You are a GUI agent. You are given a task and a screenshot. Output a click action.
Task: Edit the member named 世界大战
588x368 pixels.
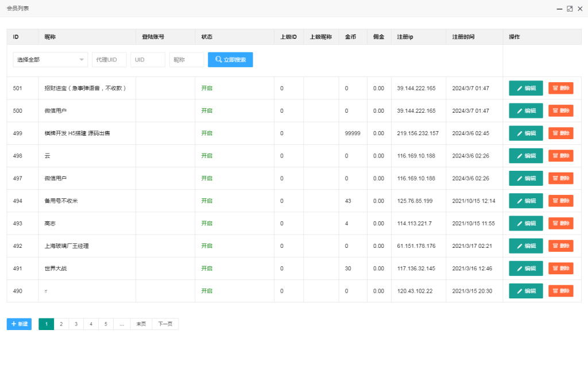click(525, 268)
